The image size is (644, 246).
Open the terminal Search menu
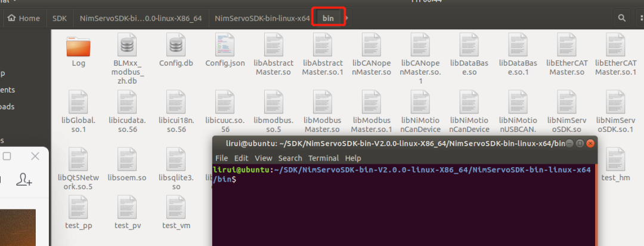click(x=290, y=158)
